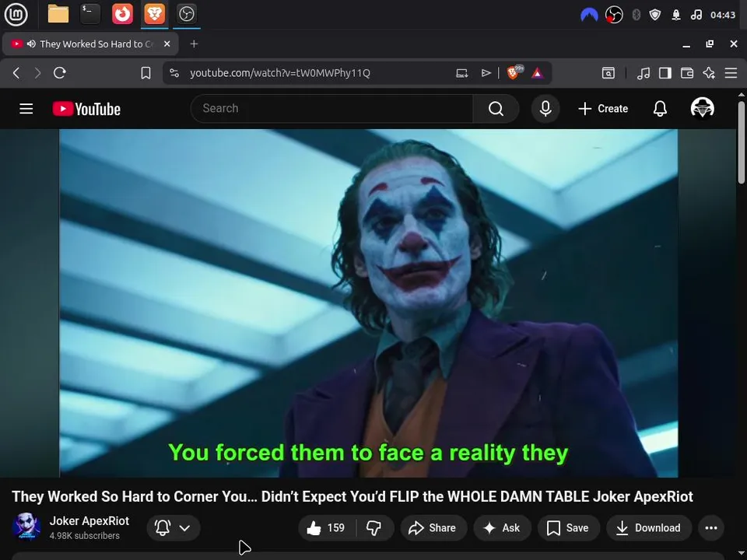Go to the YouTube home logo

pyautogui.click(x=86, y=109)
